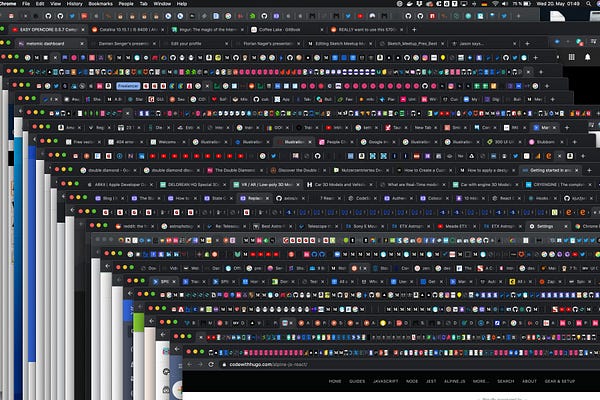Expand the MORE... navigation item

481,381
